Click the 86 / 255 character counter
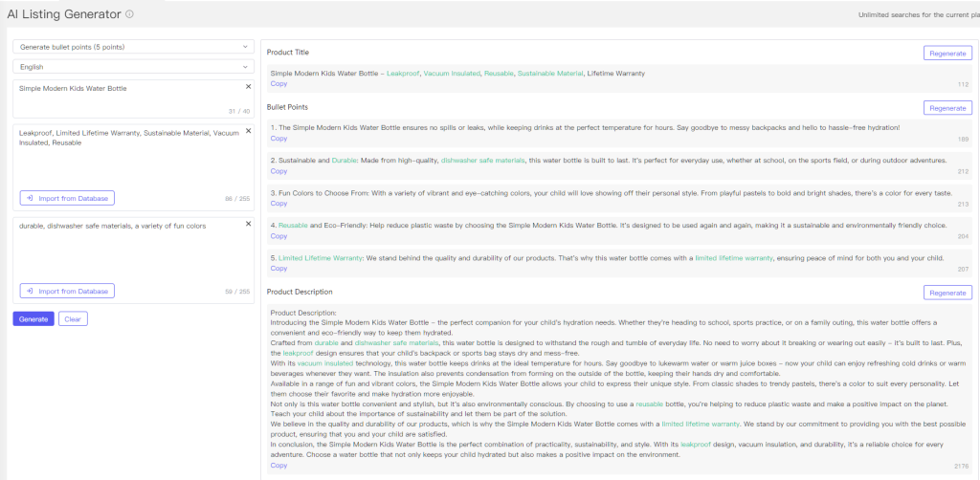 [x=237, y=199]
